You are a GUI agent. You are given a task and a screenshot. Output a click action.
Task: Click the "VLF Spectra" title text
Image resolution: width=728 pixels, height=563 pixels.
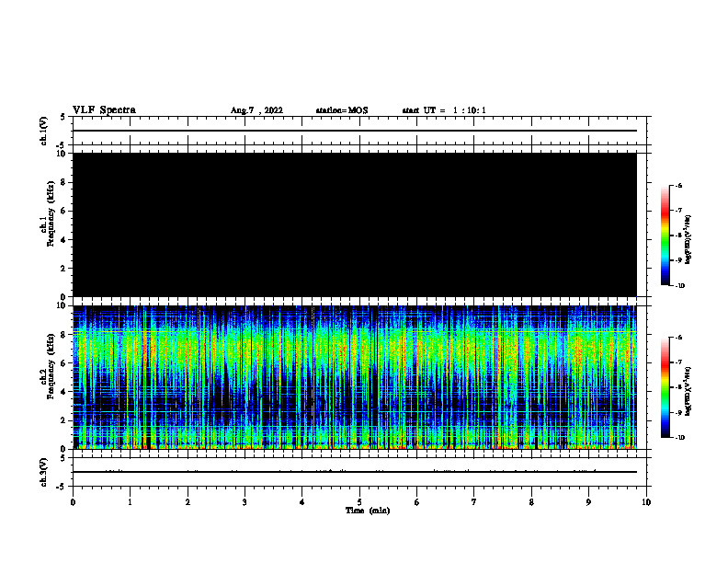coord(104,110)
